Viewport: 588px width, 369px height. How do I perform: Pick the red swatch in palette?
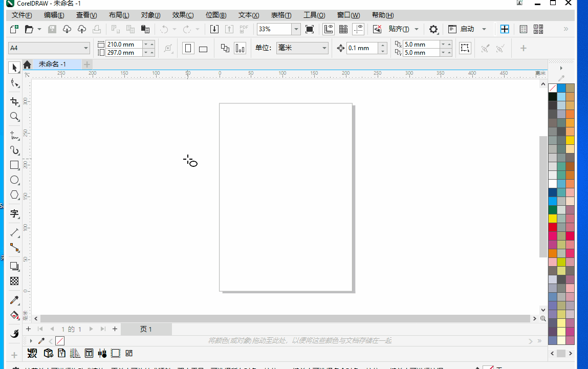click(553, 227)
